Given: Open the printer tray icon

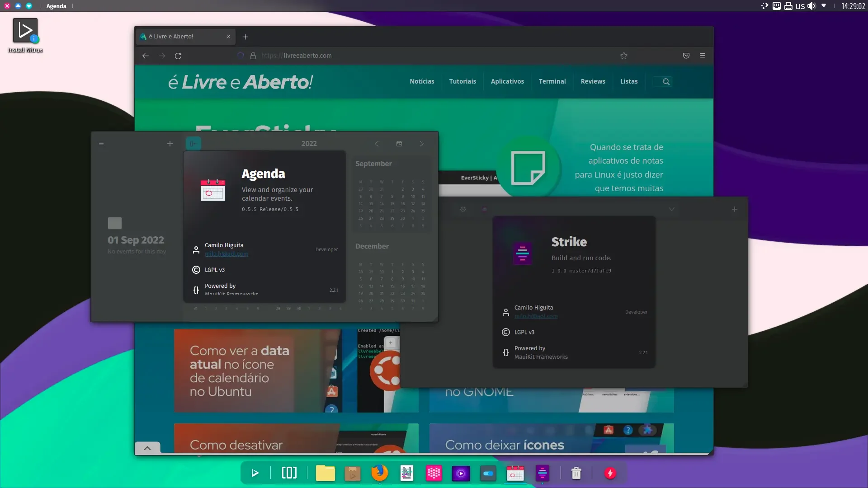Looking at the screenshot, I should 788,6.
